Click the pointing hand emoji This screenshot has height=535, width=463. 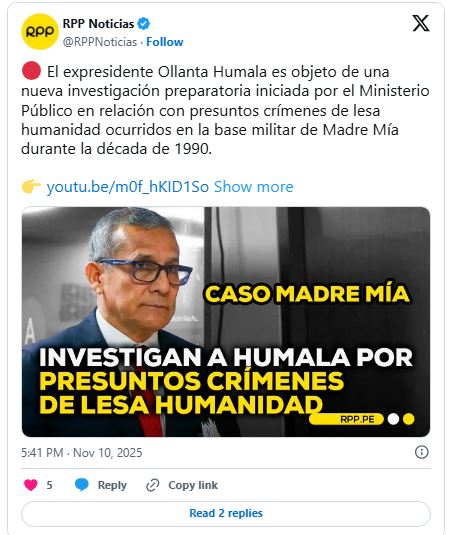click(31, 187)
